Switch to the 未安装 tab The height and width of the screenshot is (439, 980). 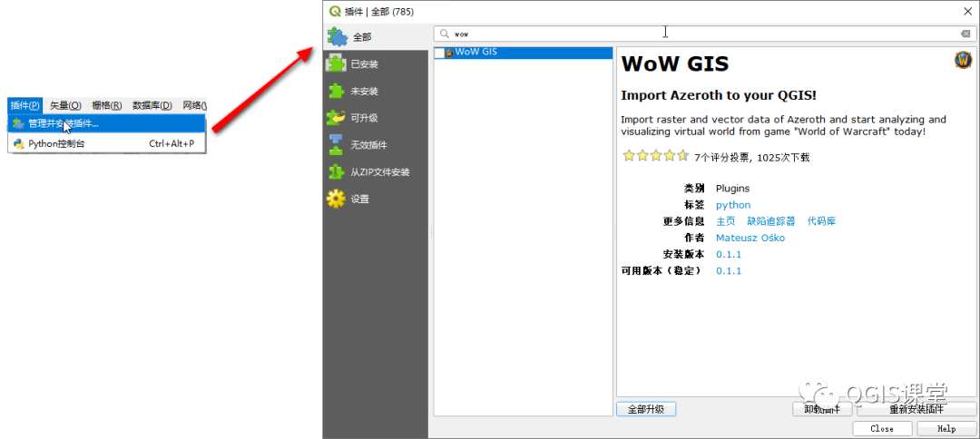[376, 92]
